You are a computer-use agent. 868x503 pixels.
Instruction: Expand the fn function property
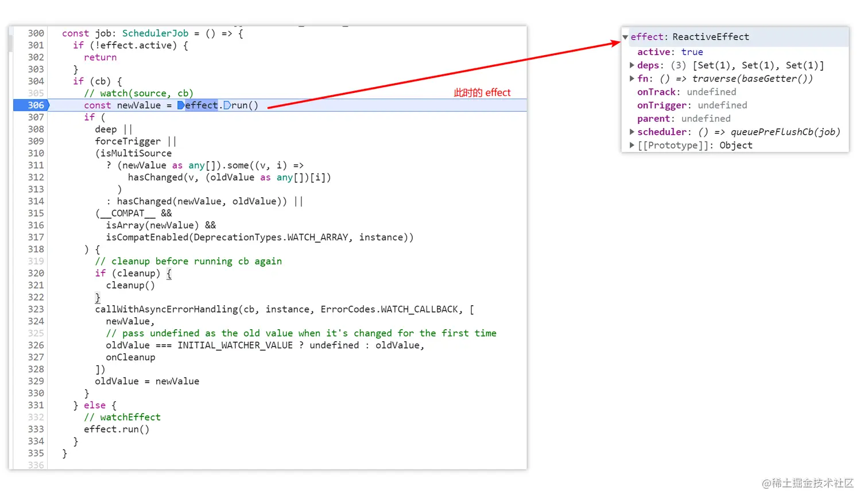632,79
